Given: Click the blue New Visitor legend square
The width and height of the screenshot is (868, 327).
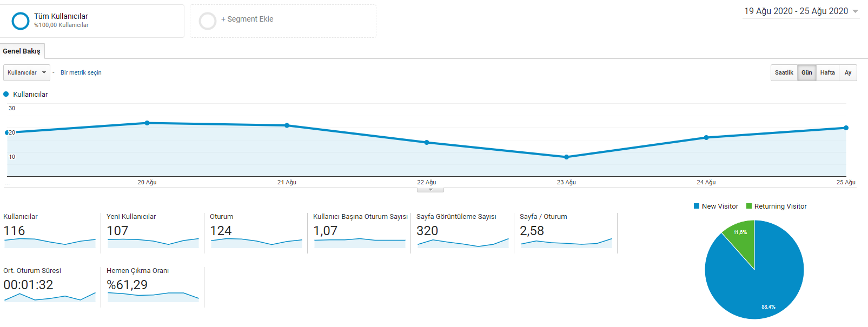Looking at the screenshot, I should (x=697, y=206).
